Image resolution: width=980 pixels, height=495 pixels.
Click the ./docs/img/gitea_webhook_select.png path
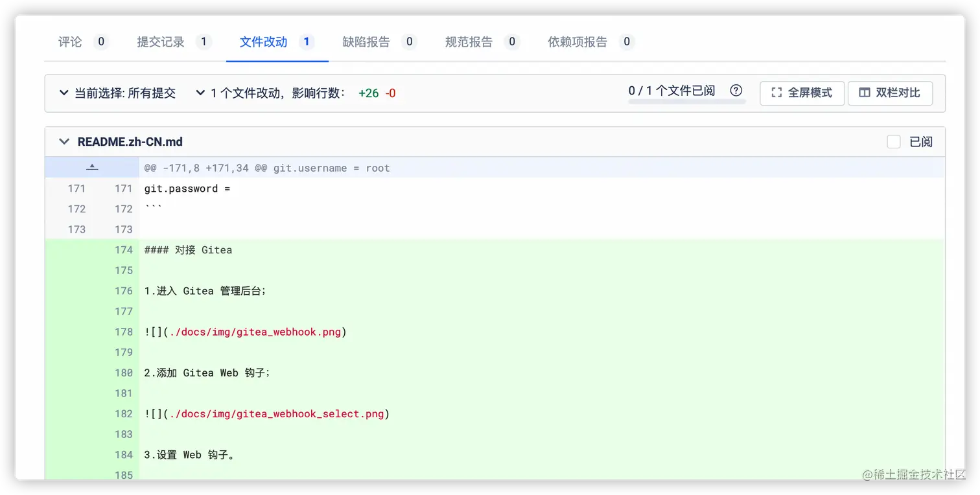[x=276, y=414]
